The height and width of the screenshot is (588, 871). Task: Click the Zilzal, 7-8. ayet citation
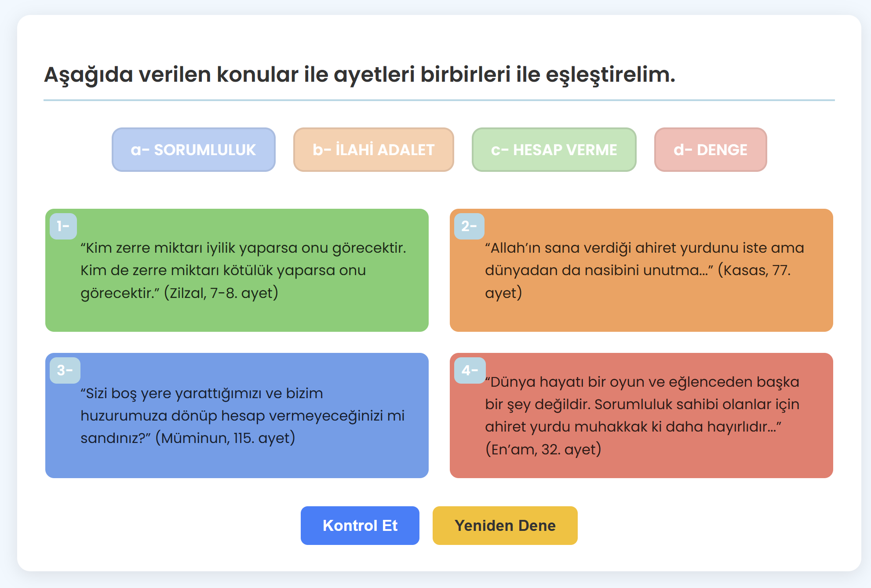[x=221, y=293]
